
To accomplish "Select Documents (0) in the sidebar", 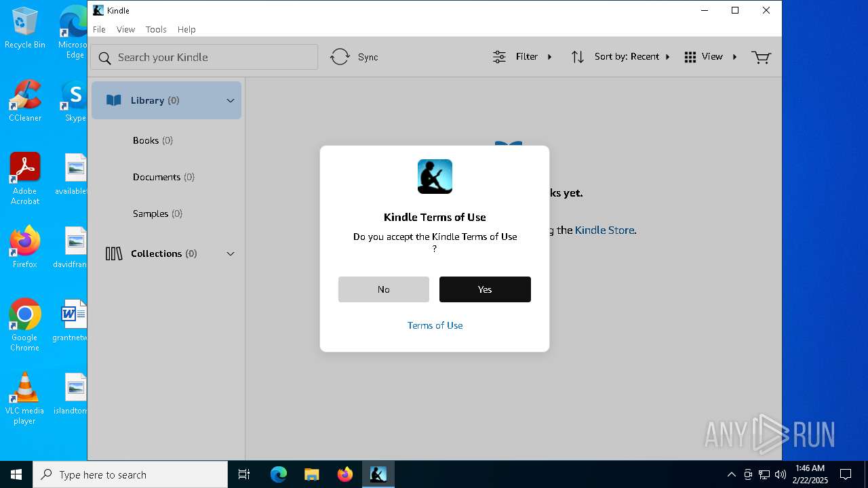I will [163, 177].
